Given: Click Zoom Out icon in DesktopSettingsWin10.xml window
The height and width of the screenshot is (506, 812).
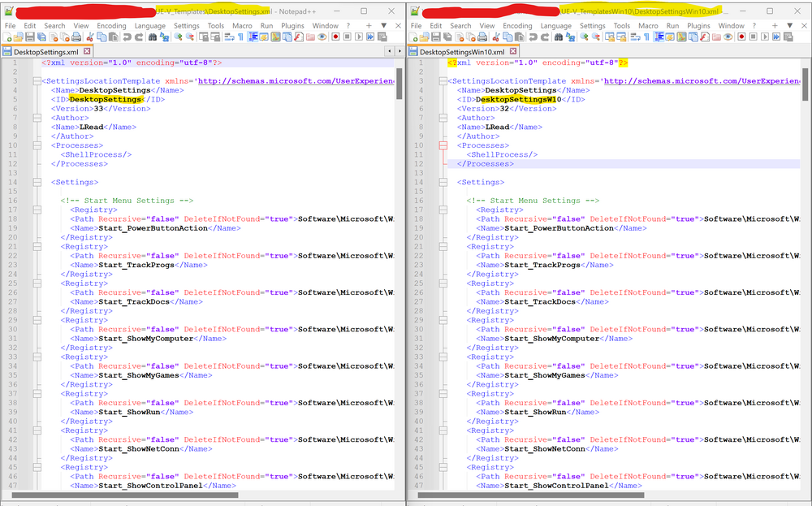Looking at the screenshot, I should (595, 37).
